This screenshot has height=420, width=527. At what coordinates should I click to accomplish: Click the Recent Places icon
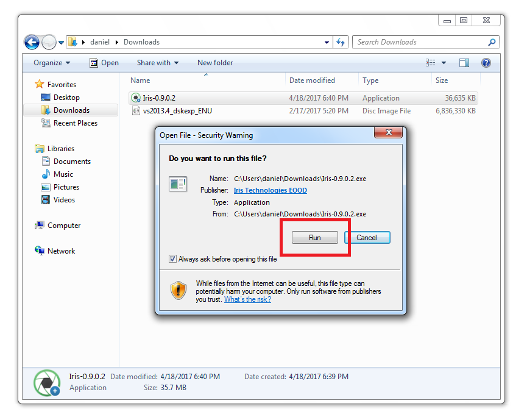click(x=46, y=123)
